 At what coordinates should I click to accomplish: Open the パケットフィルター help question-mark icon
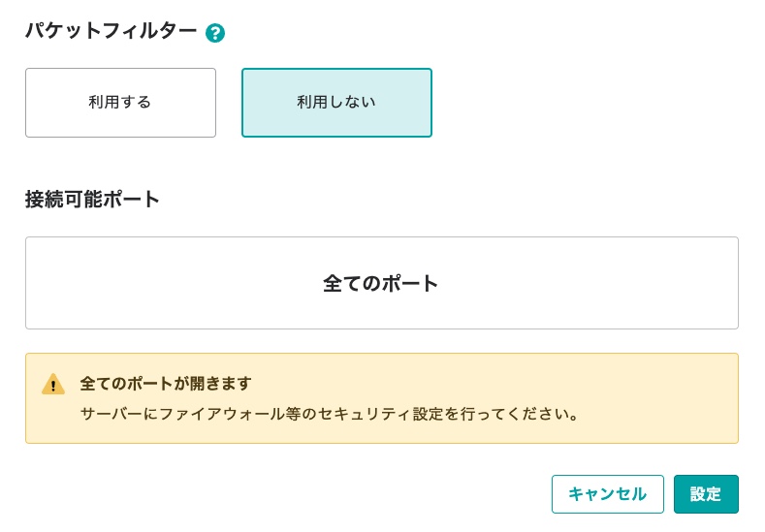point(215,33)
